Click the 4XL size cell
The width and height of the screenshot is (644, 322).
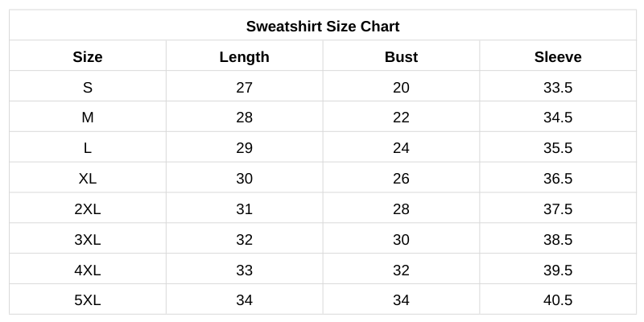88,270
